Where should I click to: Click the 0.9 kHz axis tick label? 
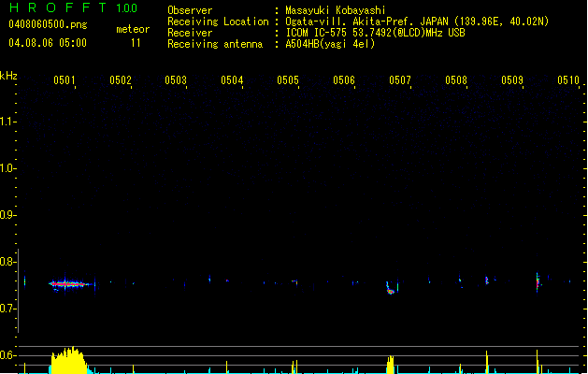coord(7,215)
